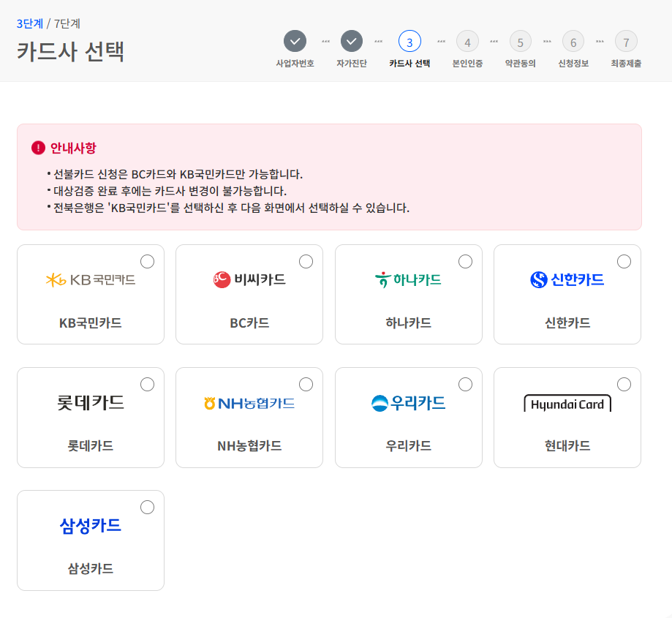Click the NH농협카드 caption text

[x=249, y=445]
